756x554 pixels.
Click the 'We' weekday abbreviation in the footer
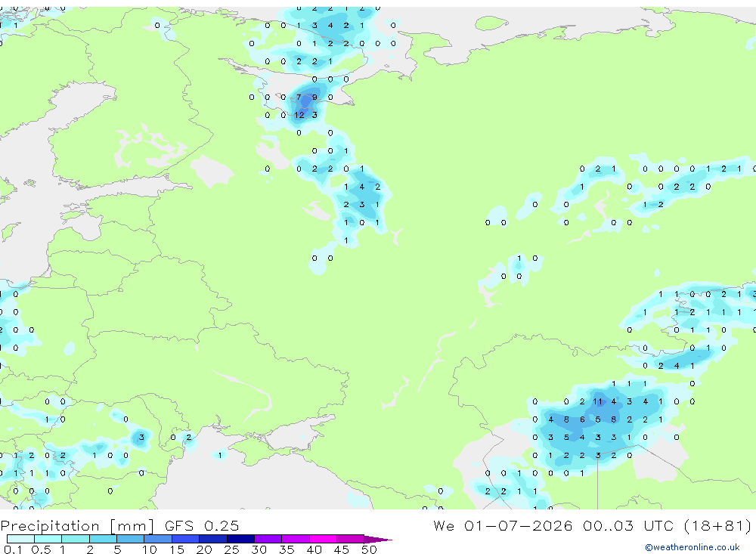click(444, 525)
